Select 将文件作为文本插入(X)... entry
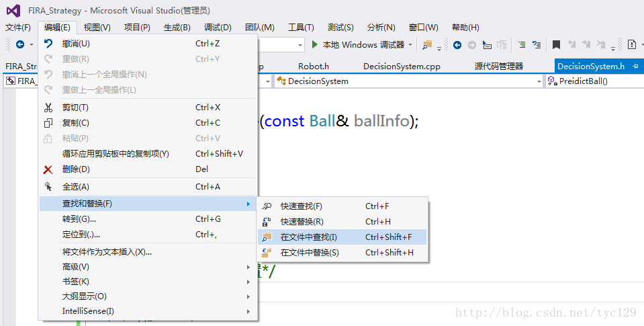Viewport: 644px width, 326px height. tap(148, 252)
